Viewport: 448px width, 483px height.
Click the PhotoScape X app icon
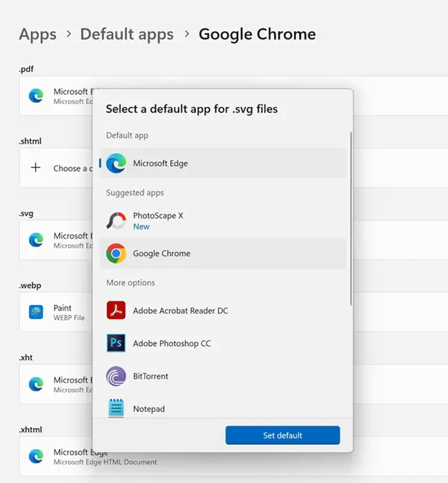116,221
